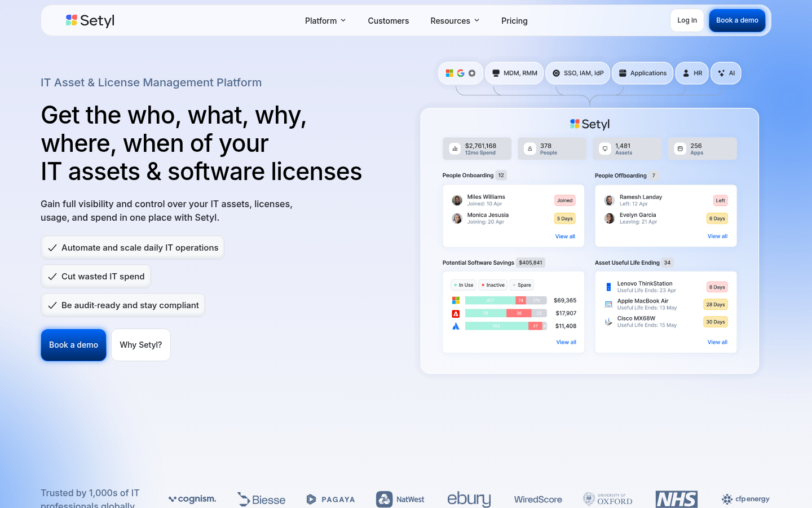Click the 6 Days badge for Evelyn

[717, 218]
